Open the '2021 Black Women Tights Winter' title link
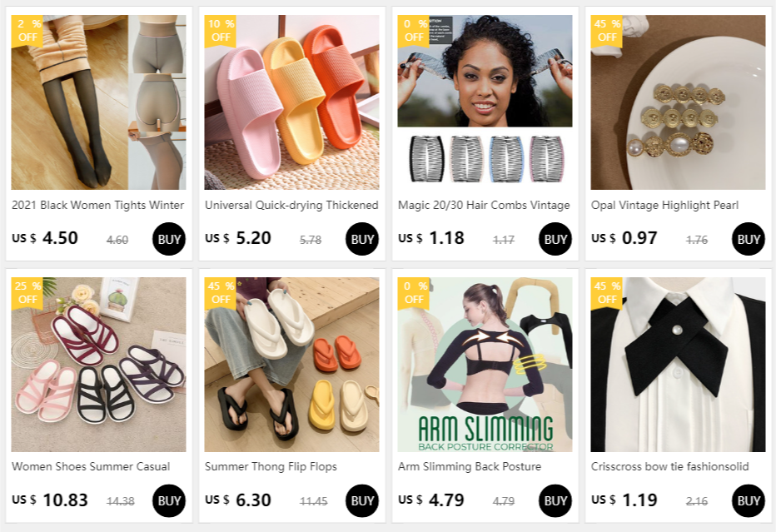This screenshot has height=532, width=776. [x=98, y=205]
